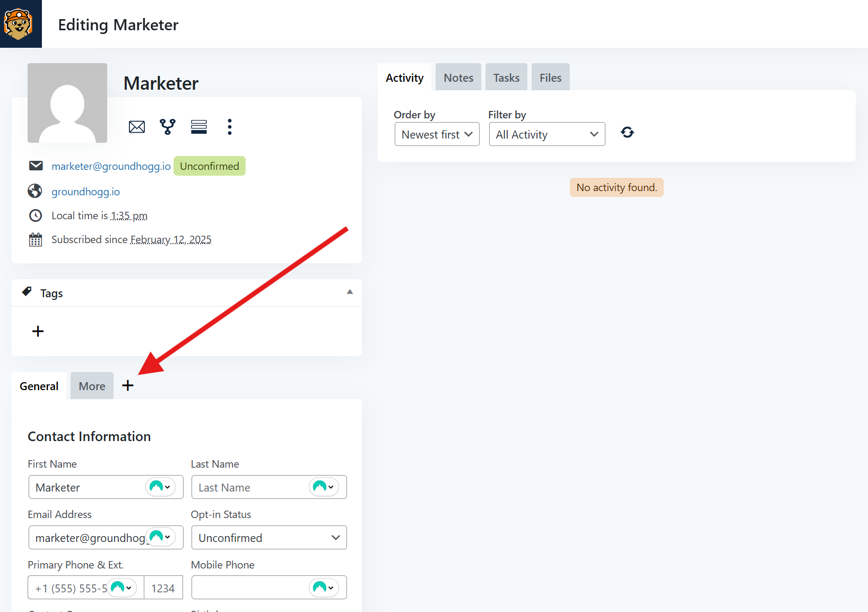Click the plus beside the More tab
This screenshot has width=868, height=612.
pyautogui.click(x=128, y=385)
